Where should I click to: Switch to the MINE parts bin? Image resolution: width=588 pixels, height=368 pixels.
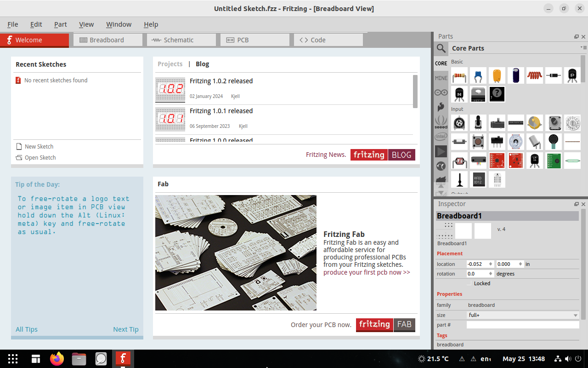point(441,78)
